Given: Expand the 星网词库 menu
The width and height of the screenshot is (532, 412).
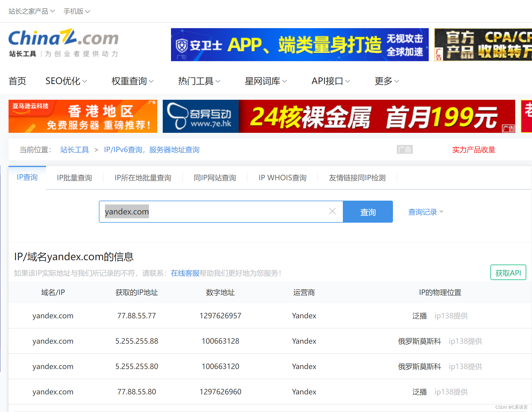Looking at the screenshot, I should point(266,81).
